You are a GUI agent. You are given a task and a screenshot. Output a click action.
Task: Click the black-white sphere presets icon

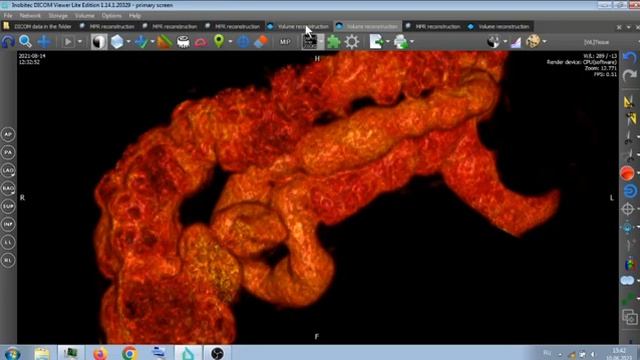click(493, 42)
